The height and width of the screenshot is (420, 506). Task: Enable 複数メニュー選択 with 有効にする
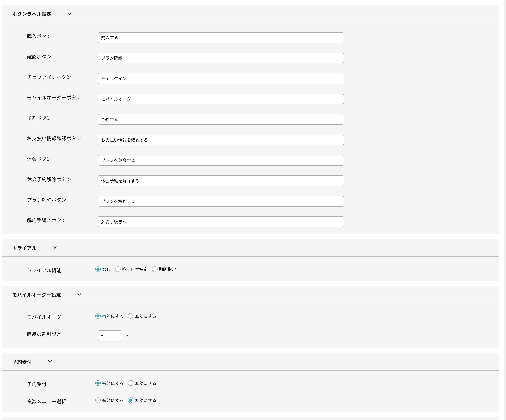98,400
